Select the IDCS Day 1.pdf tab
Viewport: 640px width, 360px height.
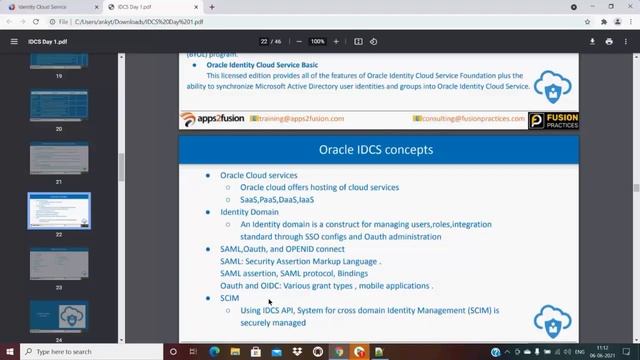(x=153, y=7)
